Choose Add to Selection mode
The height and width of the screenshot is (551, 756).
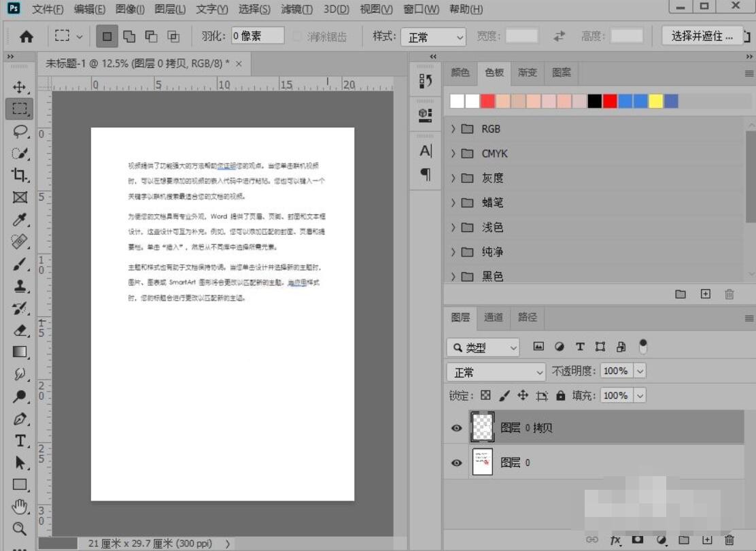(129, 37)
